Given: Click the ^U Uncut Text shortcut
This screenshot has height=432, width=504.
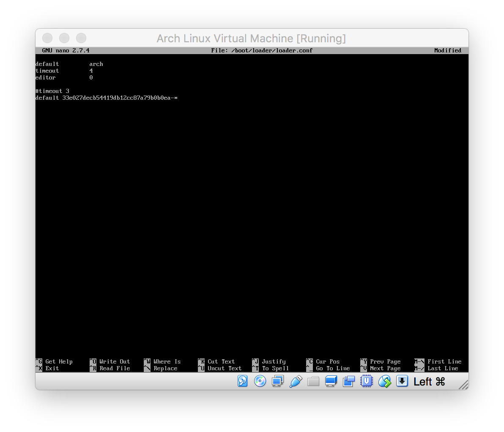Looking at the screenshot, I should tap(219, 368).
